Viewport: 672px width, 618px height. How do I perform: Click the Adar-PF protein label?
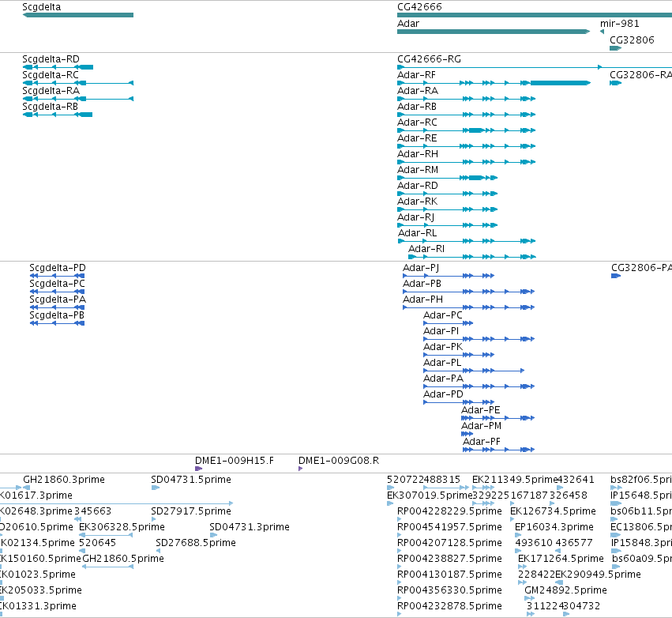tap(481, 443)
